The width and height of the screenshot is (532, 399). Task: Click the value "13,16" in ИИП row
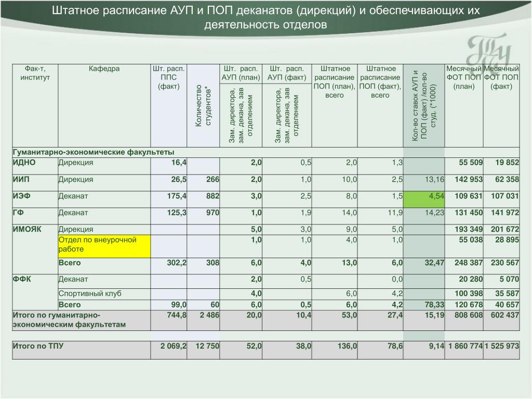click(x=434, y=179)
